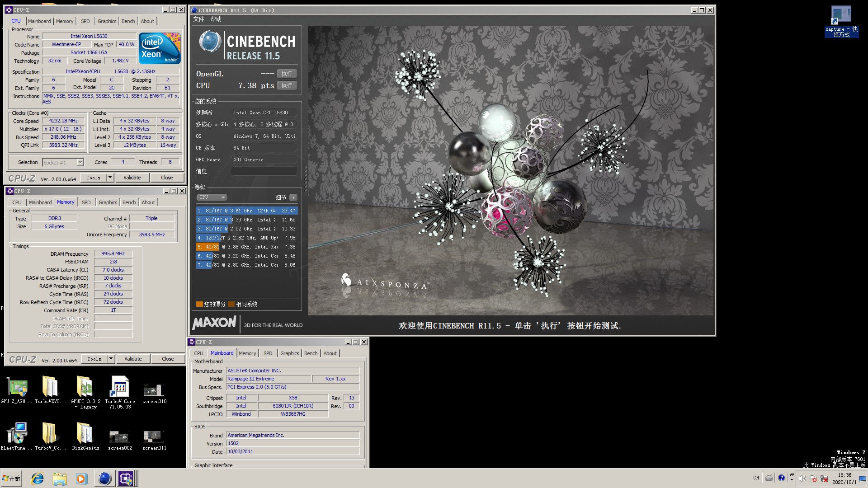Select the 12C/12T AMD Opteron ranking row
Screen dimensions: 868x488
pos(246,238)
